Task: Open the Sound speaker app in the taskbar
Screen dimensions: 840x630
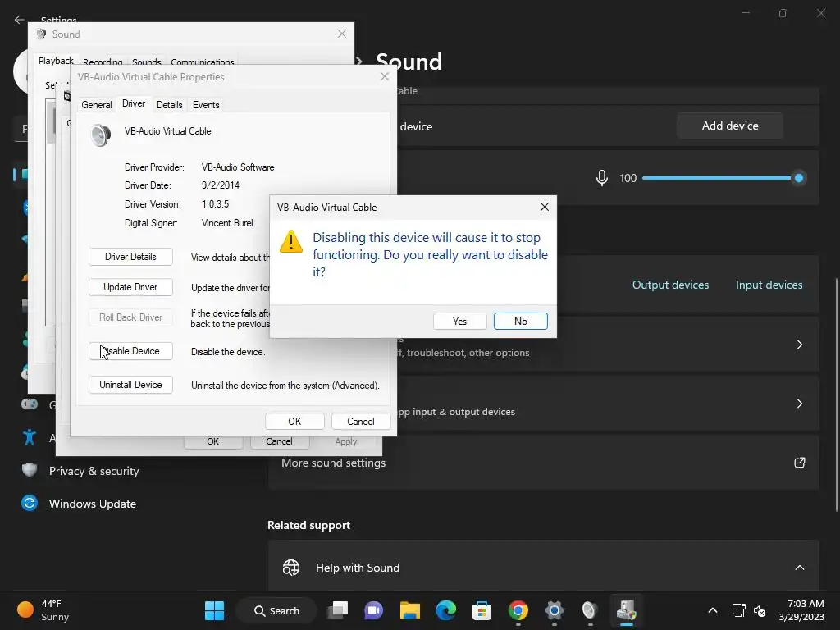Action: [x=589, y=610]
